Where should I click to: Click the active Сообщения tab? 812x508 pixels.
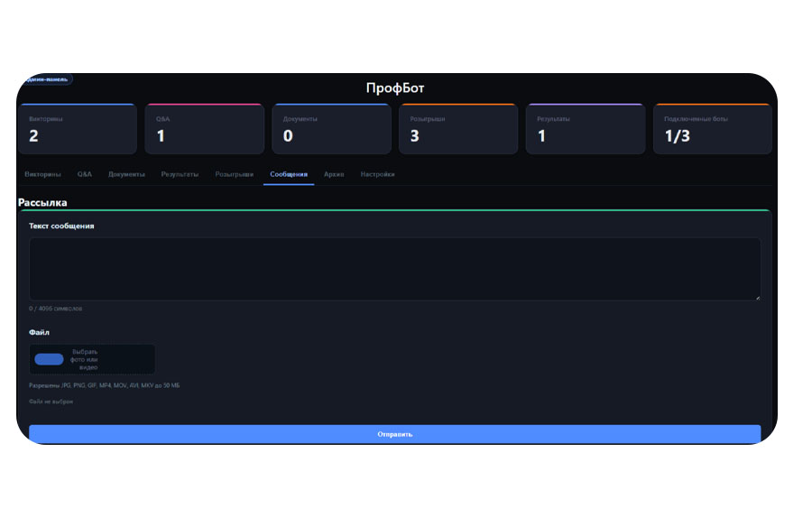pos(289,174)
